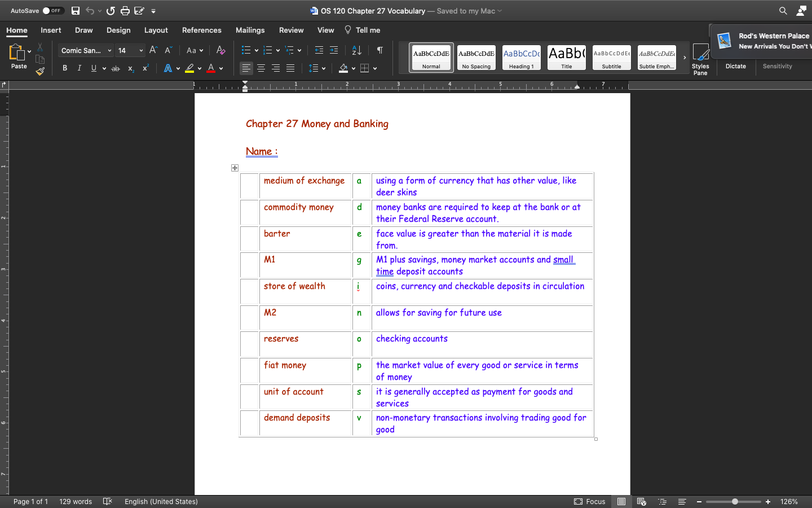Toggle underline formatting
812x508 pixels.
coord(94,68)
